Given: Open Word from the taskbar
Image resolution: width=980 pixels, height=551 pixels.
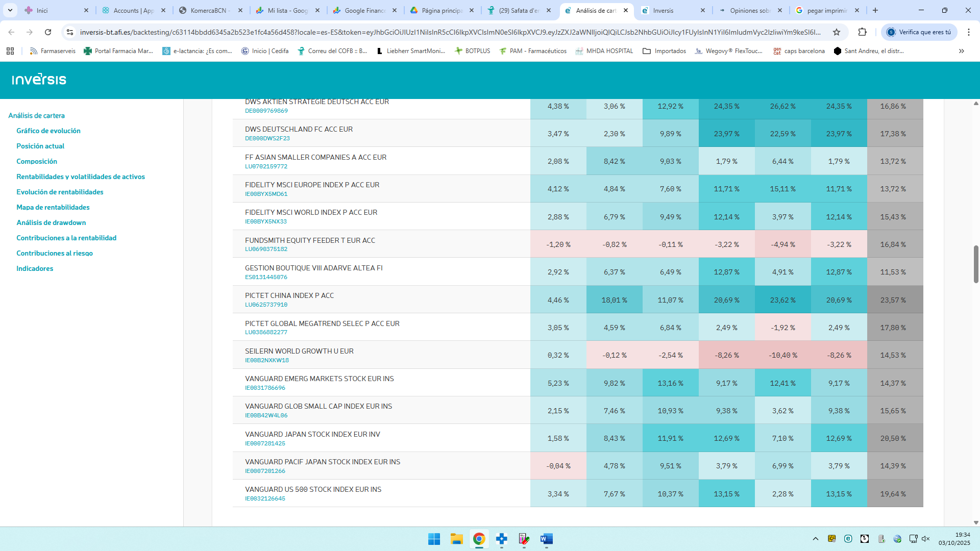Looking at the screenshot, I should [546, 539].
